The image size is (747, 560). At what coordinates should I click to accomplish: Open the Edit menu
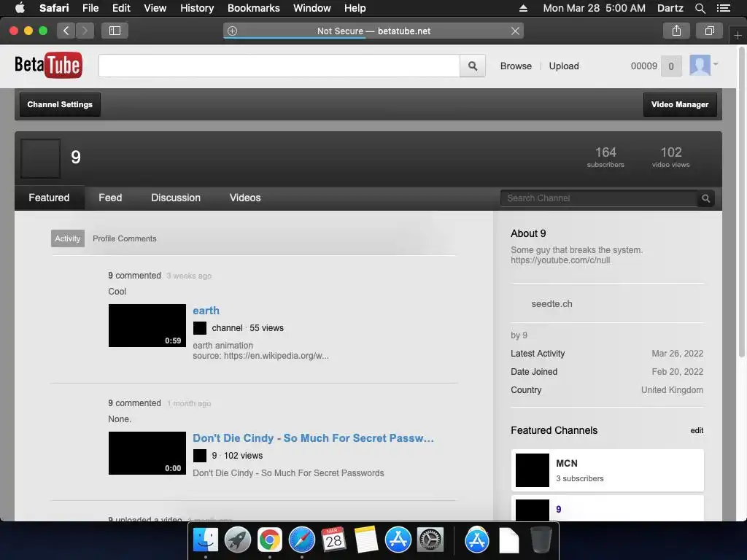(121, 8)
